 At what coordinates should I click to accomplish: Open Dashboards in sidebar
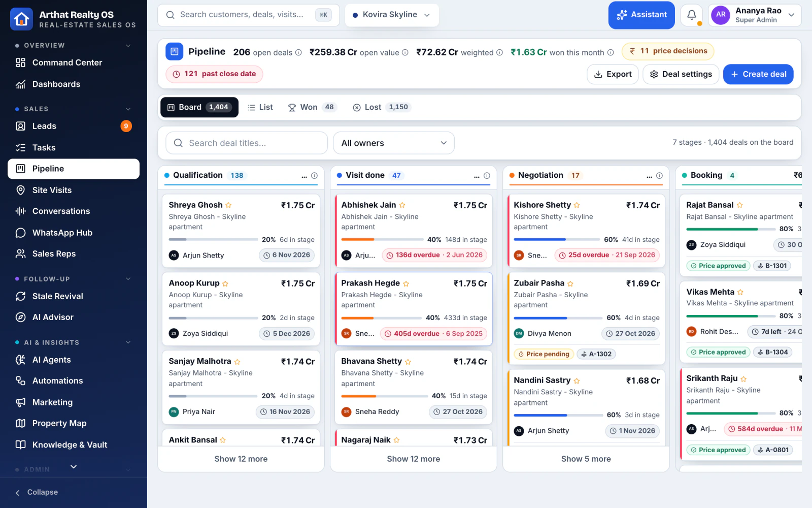[74, 84]
